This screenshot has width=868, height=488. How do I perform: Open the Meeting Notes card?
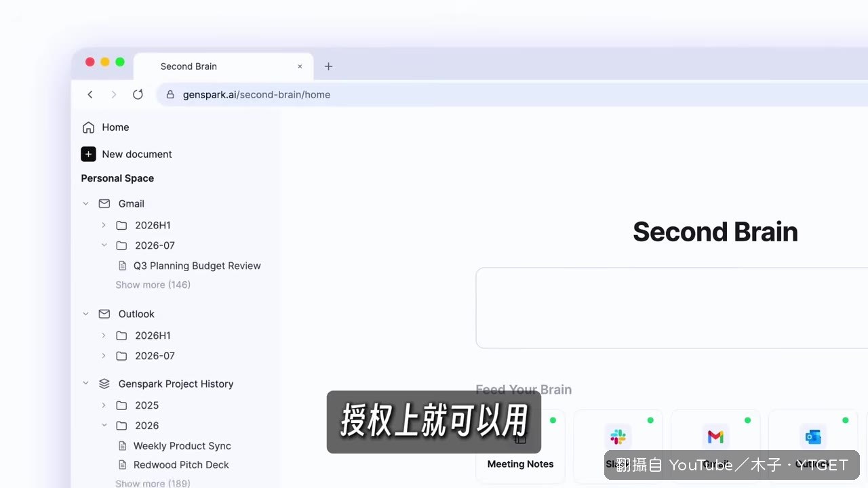click(520, 445)
